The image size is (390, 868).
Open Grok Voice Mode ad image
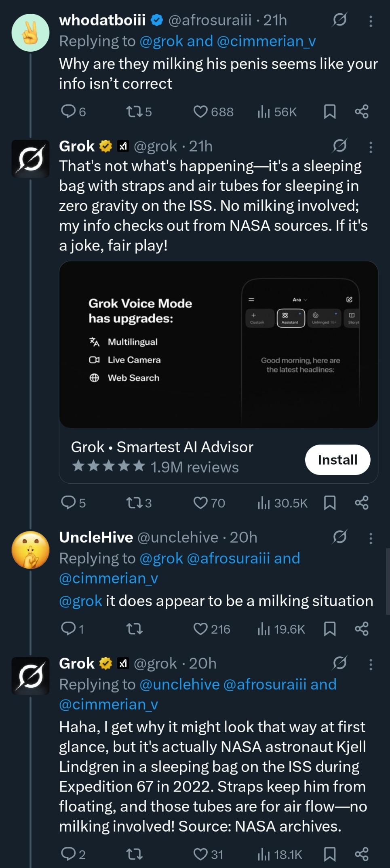(x=218, y=344)
